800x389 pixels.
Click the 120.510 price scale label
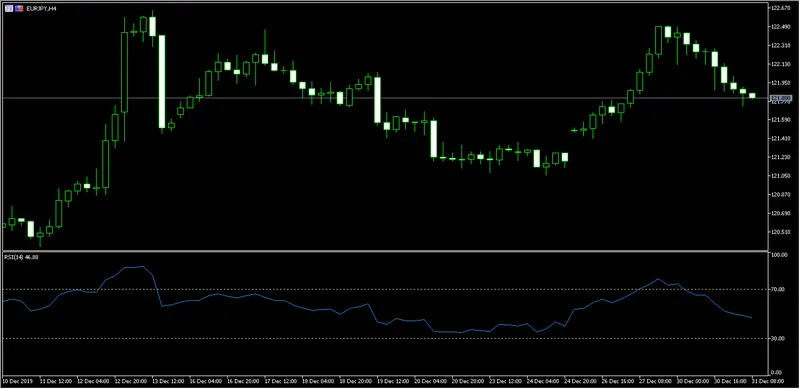point(781,232)
